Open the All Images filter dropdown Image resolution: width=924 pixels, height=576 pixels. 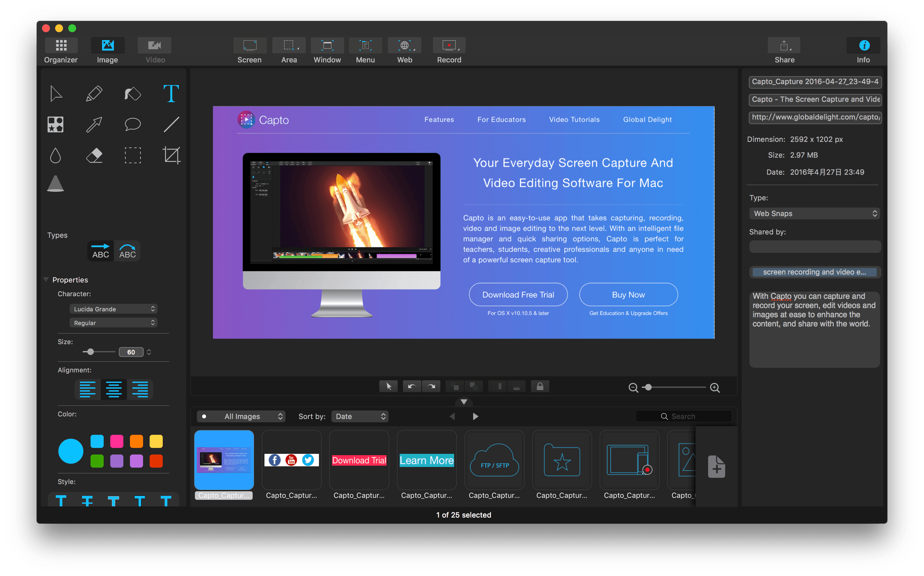click(x=241, y=416)
